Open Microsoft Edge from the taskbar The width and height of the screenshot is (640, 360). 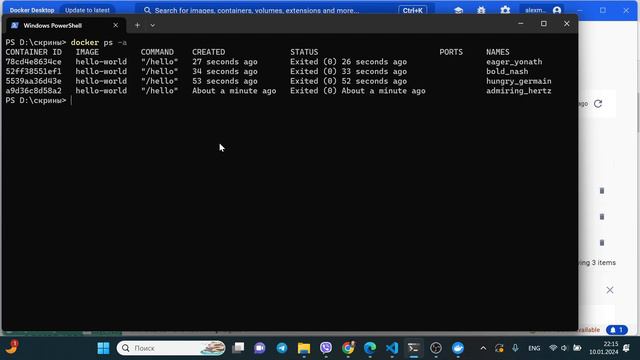370,348
